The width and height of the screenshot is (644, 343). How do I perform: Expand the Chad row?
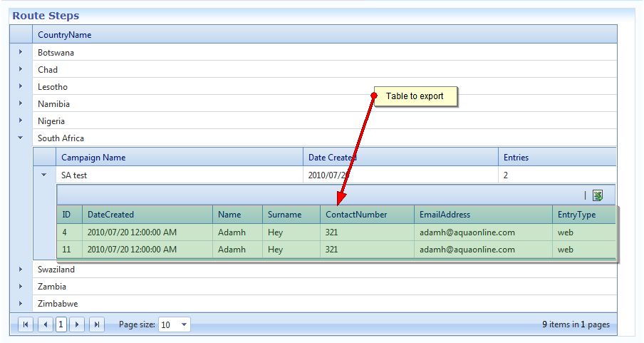click(21, 69)
